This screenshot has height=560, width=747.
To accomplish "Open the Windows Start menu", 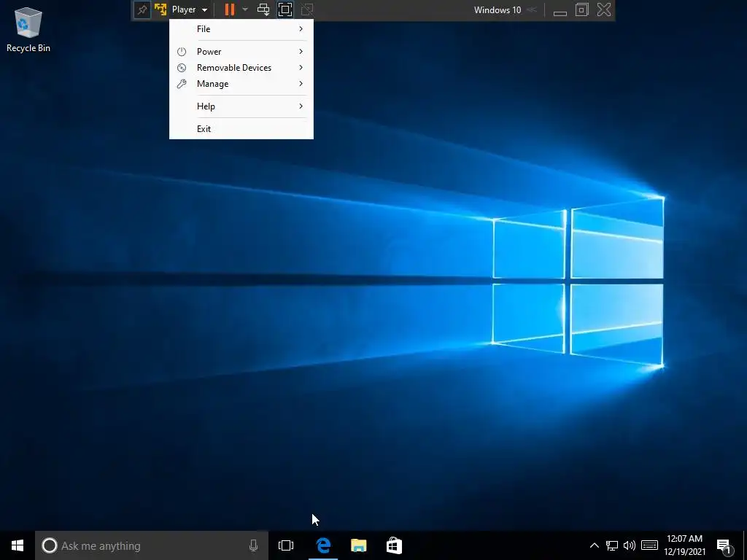I will click(18, 545).
